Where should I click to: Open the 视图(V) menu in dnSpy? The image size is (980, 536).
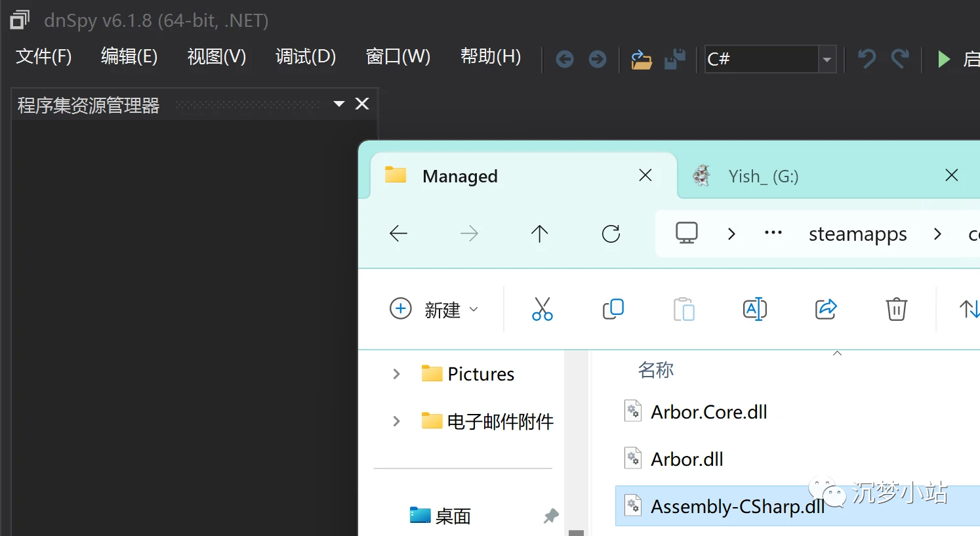pos(216,57)
